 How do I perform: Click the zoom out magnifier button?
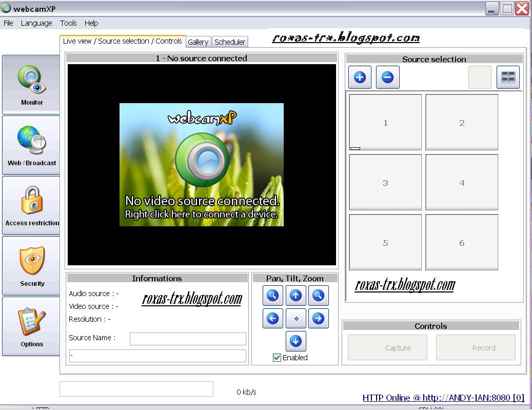273,296
